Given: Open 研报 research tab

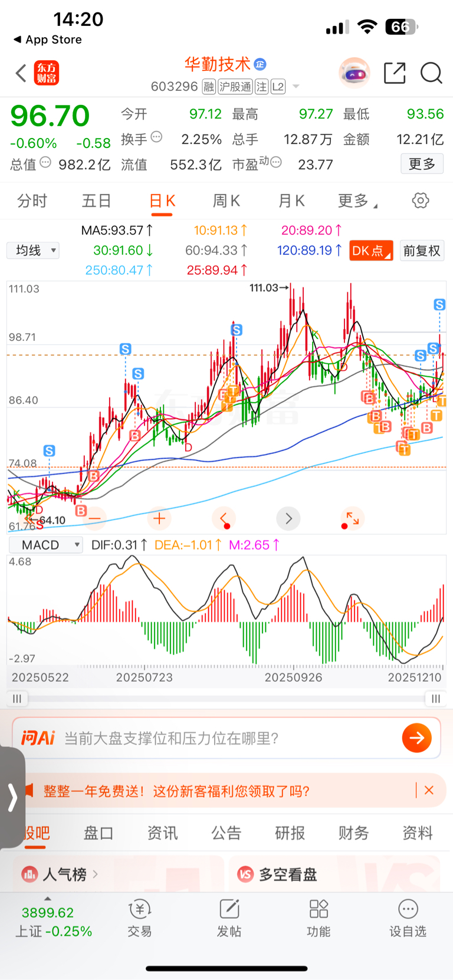Looking at the screenshot, I should point(290,833).
